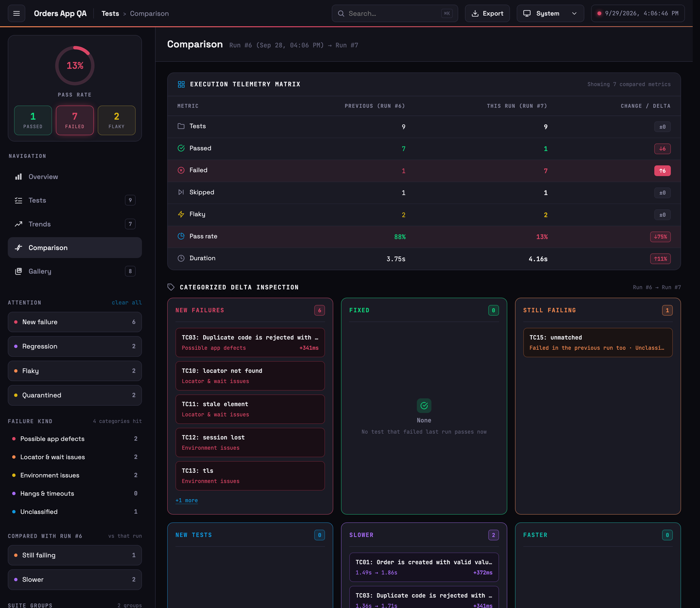
Task: Click clear all in Attention section
Action: click(x=127, y=303)
